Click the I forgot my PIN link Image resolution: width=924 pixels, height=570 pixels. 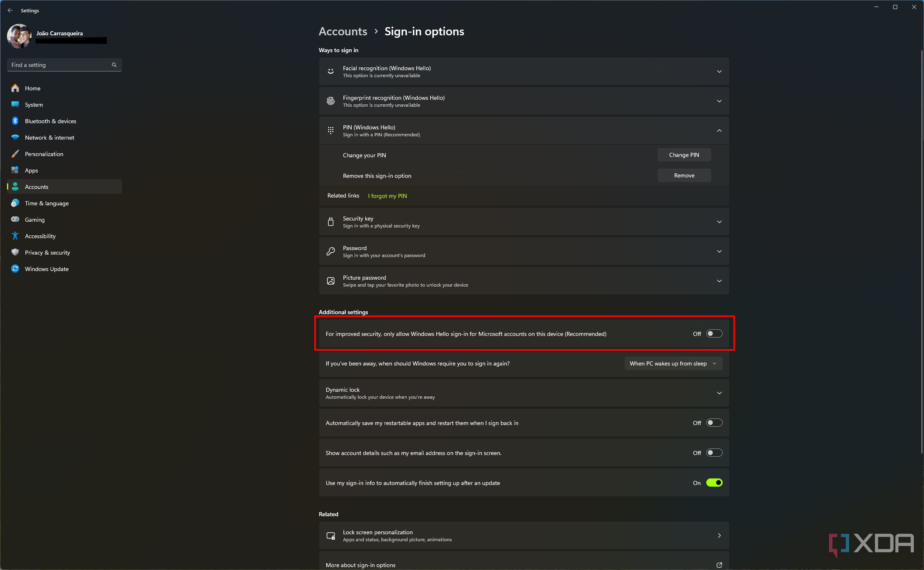pos(387,196)
